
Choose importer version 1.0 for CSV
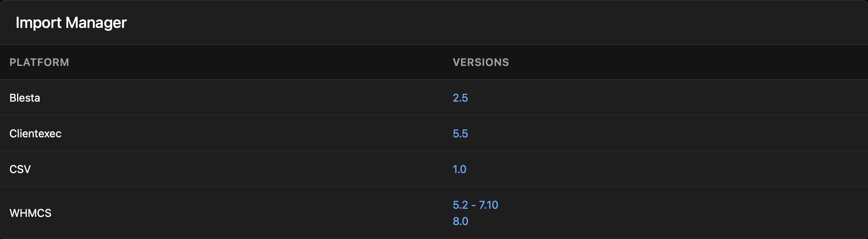459,169
